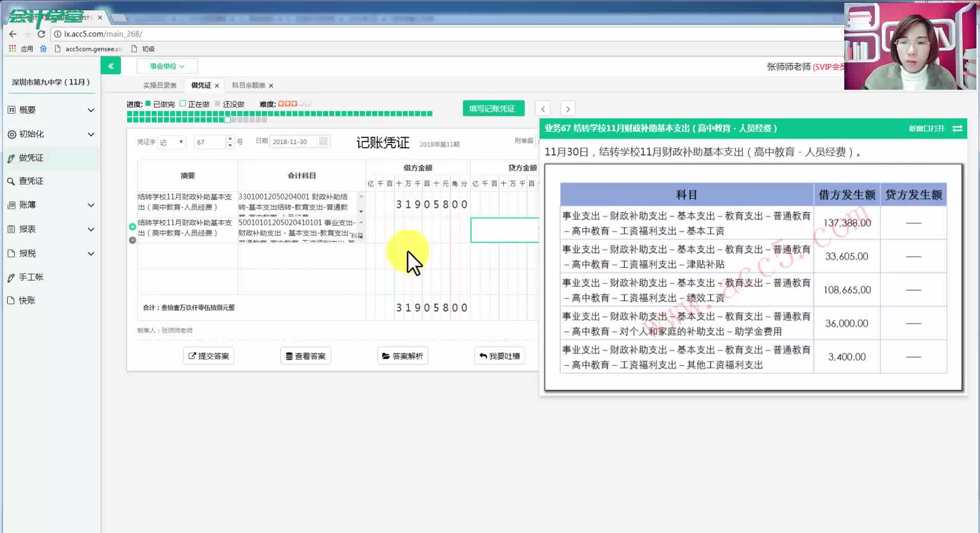This screenshot has width=980, height=533.
Task: Select 手工帐 in the sidebar
Action: (51, 277)
